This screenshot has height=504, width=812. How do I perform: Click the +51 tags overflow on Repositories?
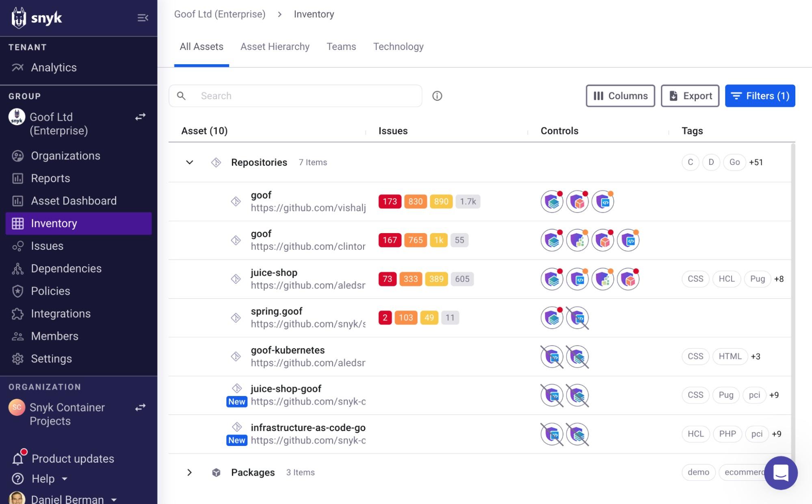(x=756, y=162)
